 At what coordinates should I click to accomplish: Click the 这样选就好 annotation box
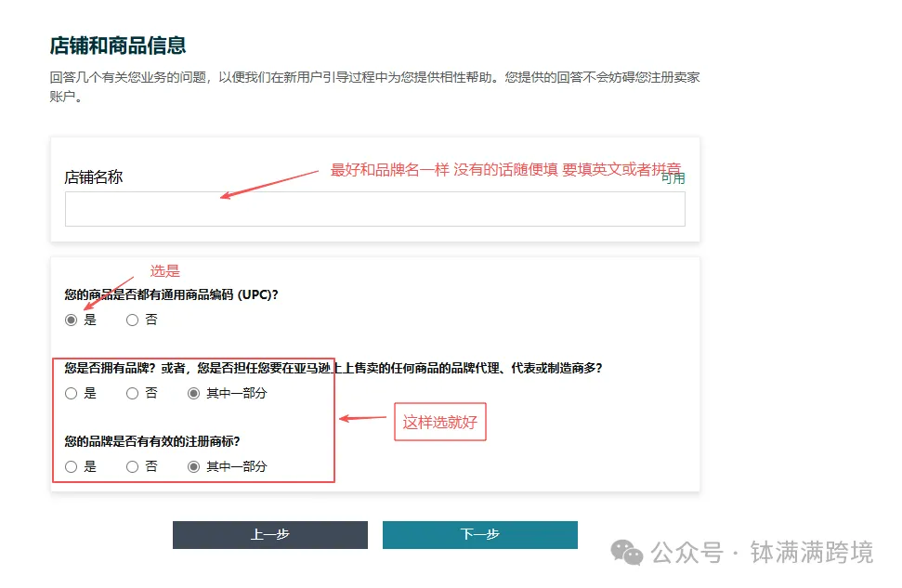440,422
